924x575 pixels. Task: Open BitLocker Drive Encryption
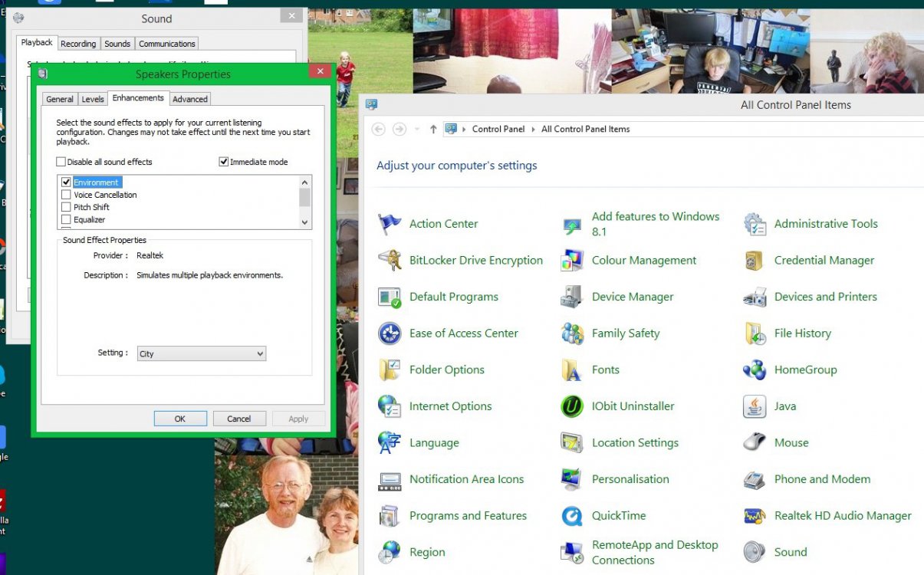tap(475, 261)
